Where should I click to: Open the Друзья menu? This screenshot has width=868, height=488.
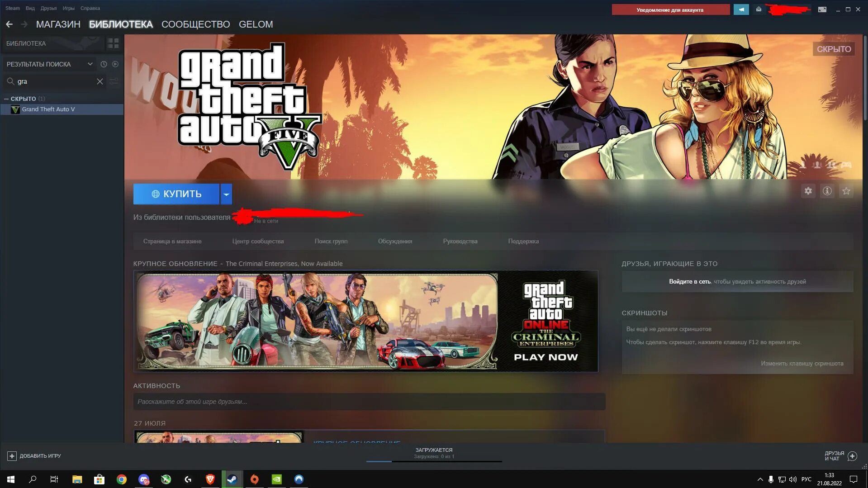click(x=48, y=8)
